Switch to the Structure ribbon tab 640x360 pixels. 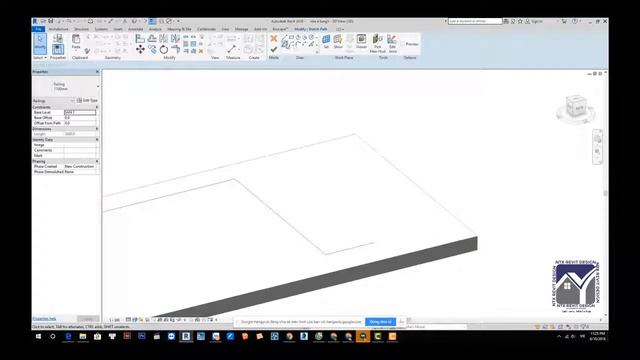tap(81, 29)
